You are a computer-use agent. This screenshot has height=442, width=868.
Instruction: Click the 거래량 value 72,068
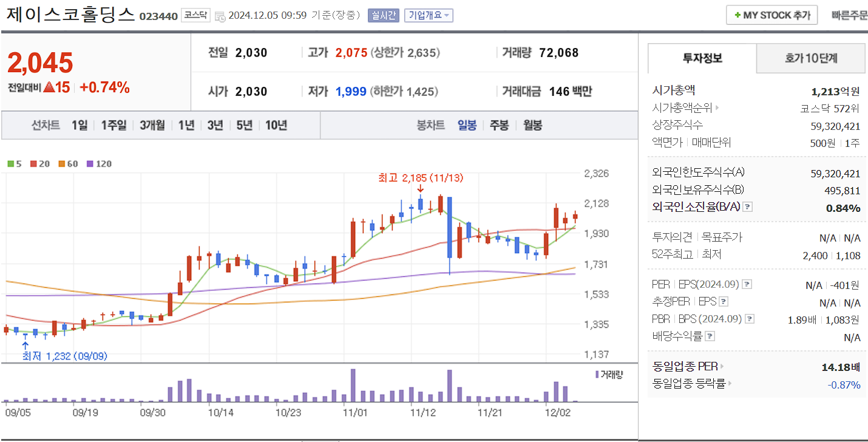[558, 53]
